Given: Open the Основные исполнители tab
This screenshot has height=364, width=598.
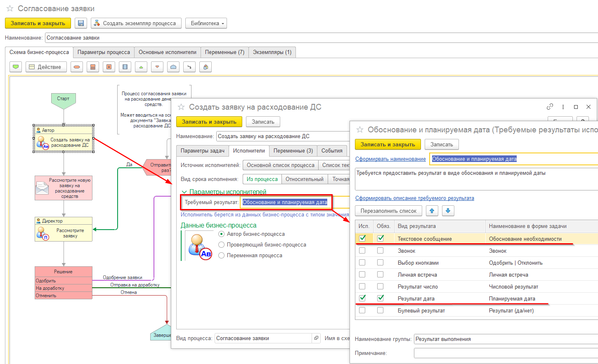Looking at the screenshot, I should click(x=168, y=52).
